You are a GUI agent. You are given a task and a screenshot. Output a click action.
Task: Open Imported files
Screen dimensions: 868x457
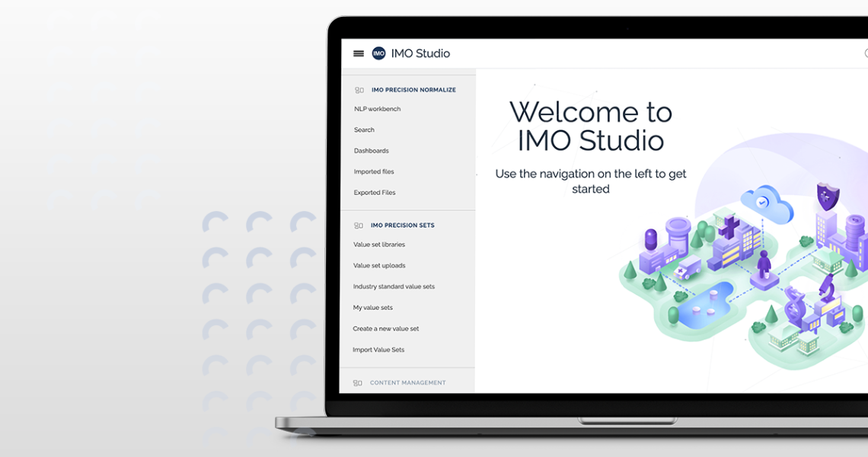374,171
